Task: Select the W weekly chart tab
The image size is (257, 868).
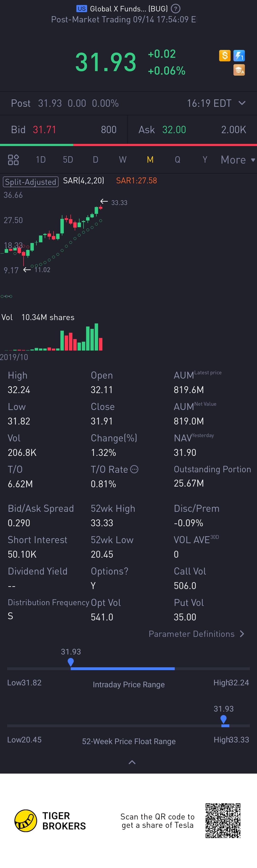Action: point(123,160)
